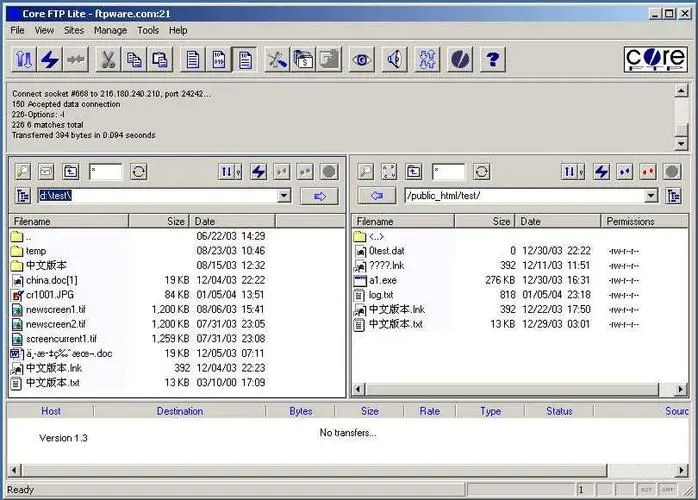Click the blue dots icon in remote panel

[x=625, y=171]
